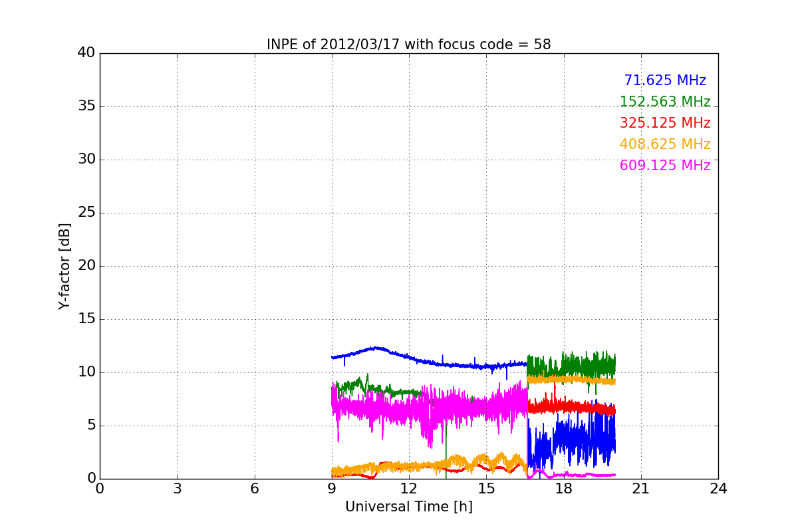Click x-axis tick label 12
Screen dimensions: 798x532
(409, 488)
